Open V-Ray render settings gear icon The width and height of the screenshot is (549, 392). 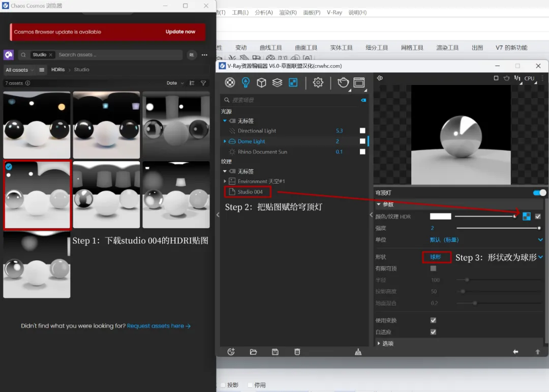[318, 83]
